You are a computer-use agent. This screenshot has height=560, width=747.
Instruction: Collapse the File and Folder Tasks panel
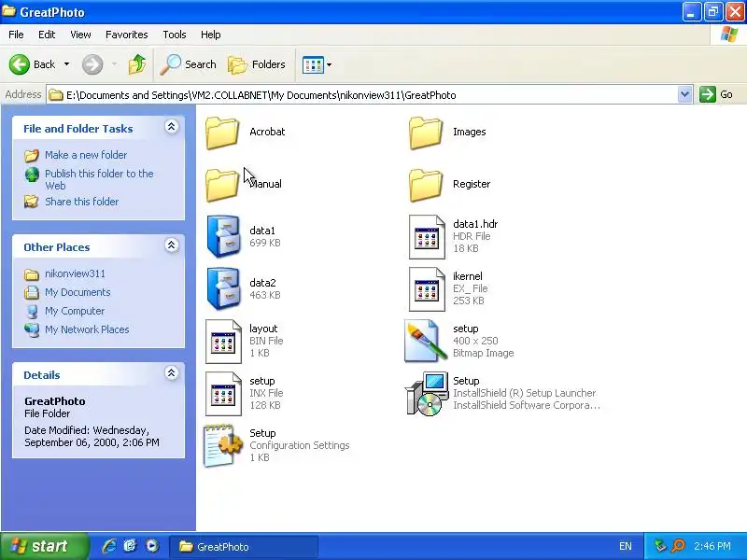click(x=172, y=127)
